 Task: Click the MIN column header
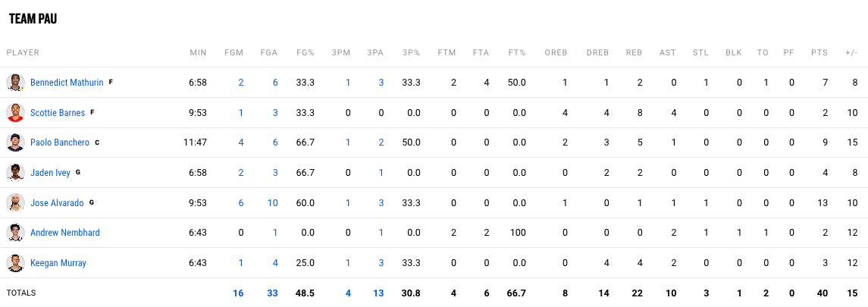coord(198,53)
